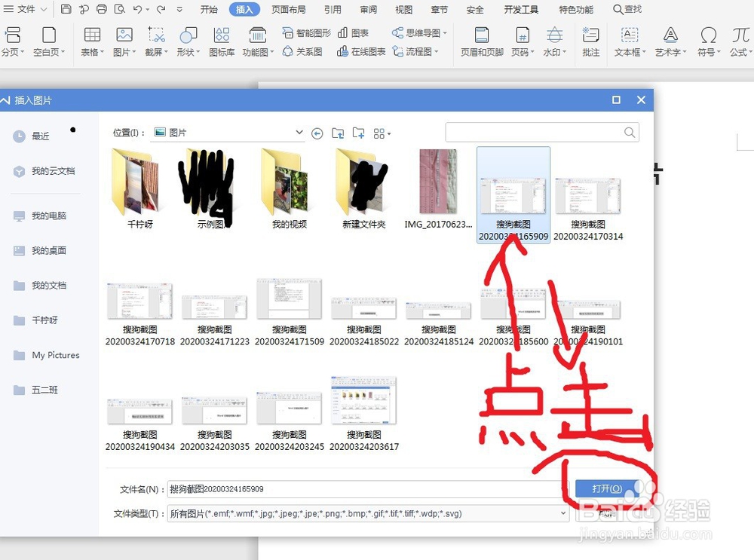Insert 在线图表 online chart

(361, 51)
